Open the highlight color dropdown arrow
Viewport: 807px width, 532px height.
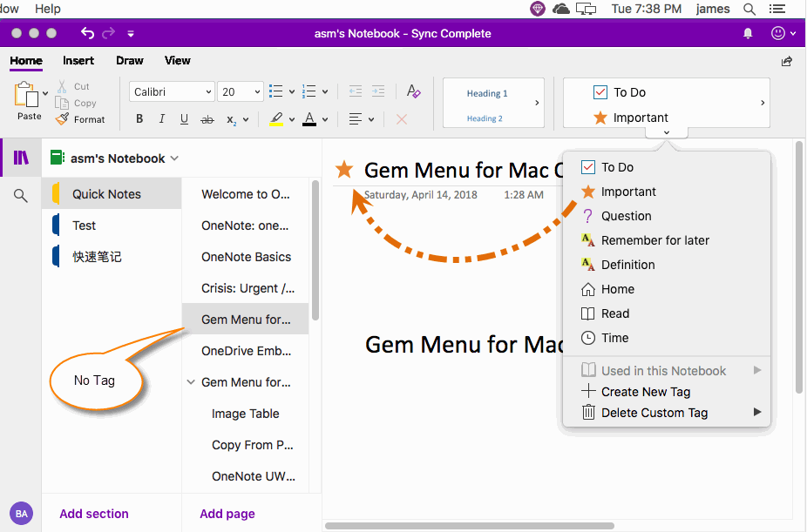292,120
